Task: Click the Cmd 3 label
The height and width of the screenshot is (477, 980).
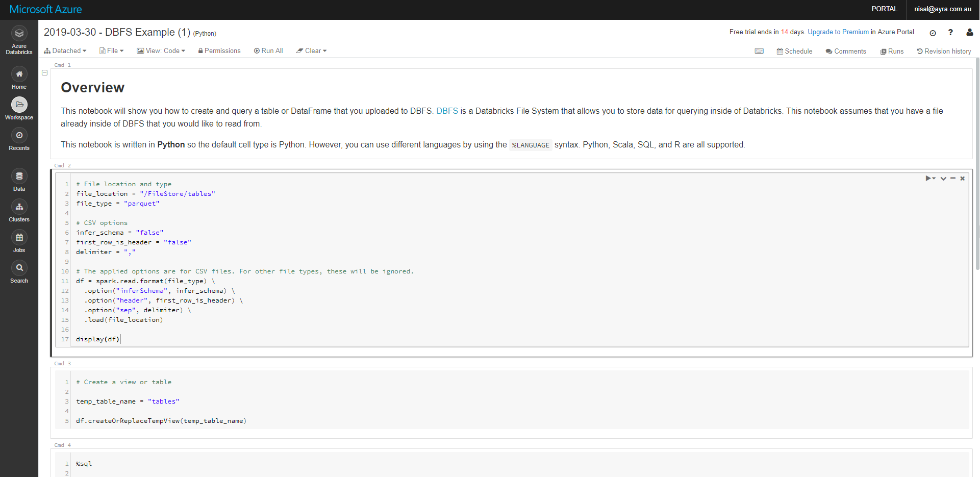Action: (63, 364)
